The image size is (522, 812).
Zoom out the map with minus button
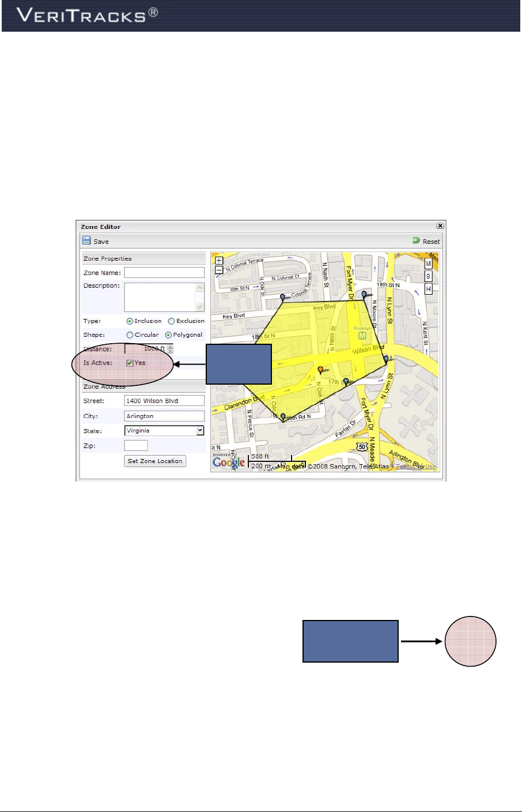(219, 269)
